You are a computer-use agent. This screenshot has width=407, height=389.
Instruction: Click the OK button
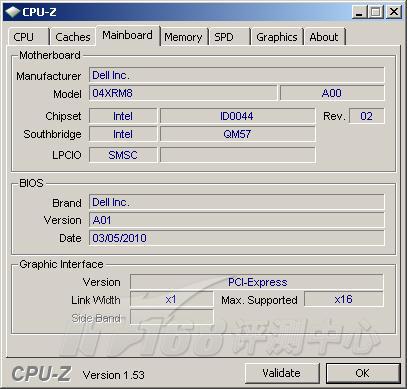[363, 373]
